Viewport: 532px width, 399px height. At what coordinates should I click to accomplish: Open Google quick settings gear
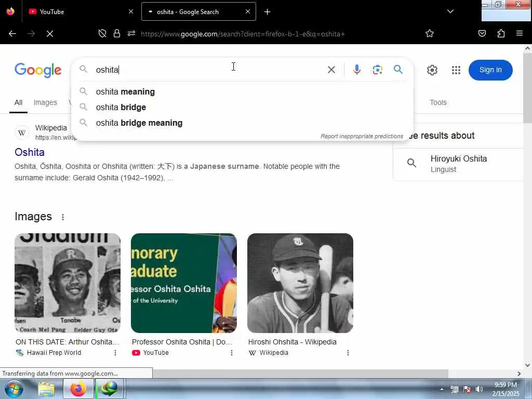tap(432, 70)
